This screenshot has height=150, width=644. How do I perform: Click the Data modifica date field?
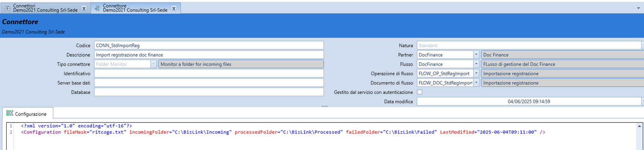click(529, 102)
